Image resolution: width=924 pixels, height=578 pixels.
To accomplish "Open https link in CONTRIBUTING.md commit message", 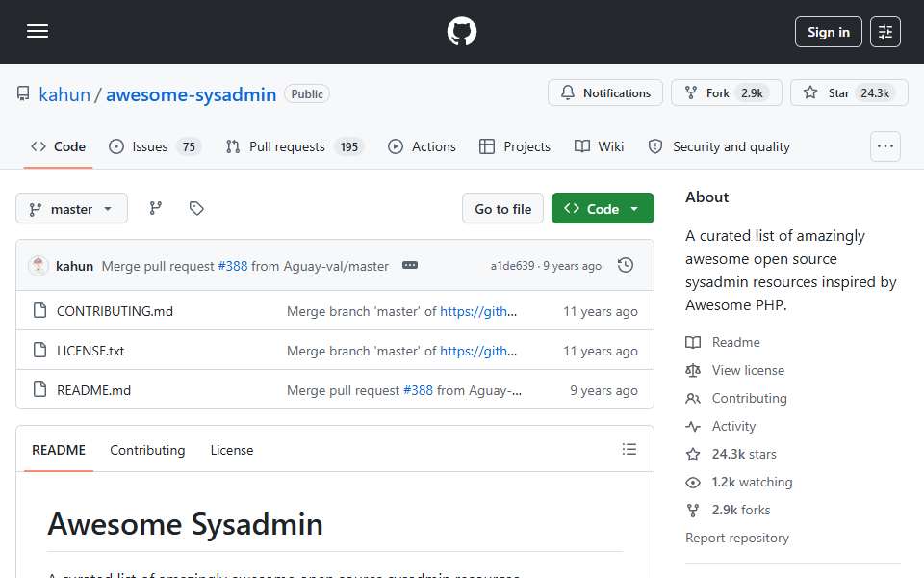I will [x=478, y=311].
